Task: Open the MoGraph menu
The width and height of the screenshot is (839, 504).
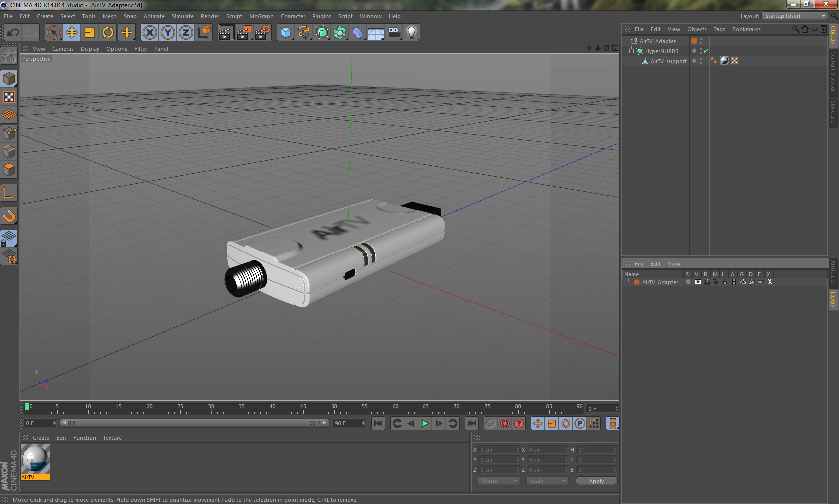Action: 261,16
